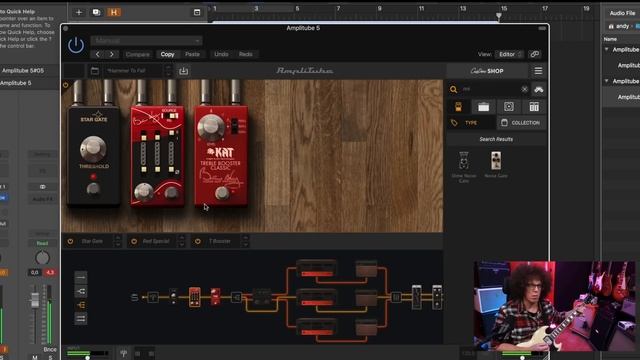Viewport: 640px width, 360px height.
Task: Click the Hammer To Fall preset name
Action: pos(127,71)
